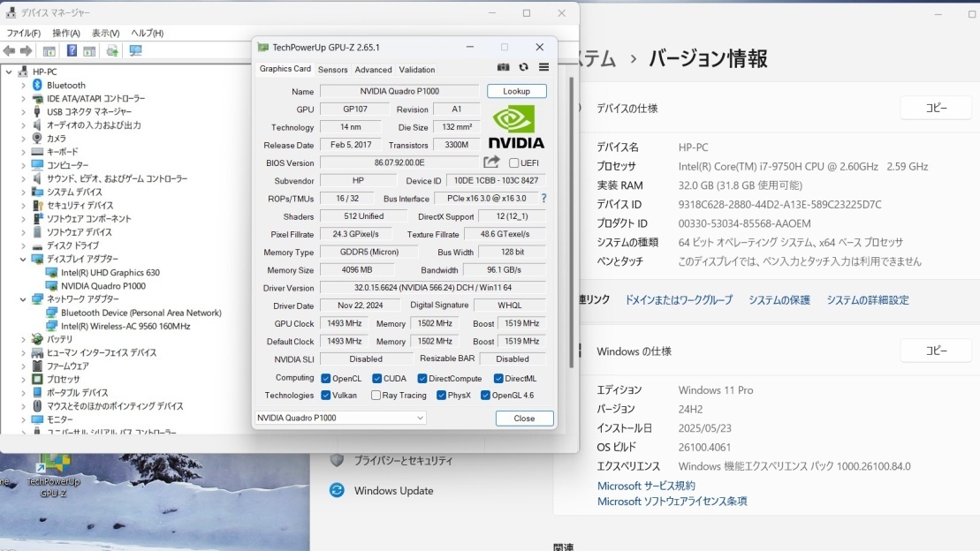The height and width of the screenshot is (551, 980).
Task: Click the BIOS export share icon
Action: tap(491, 162)
